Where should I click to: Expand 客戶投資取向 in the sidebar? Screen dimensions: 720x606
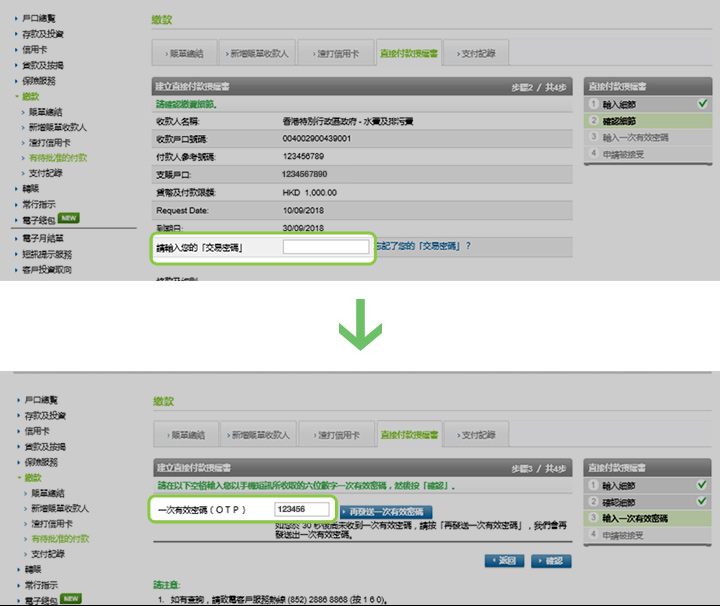pyautogui.click(x=47, y=270)
